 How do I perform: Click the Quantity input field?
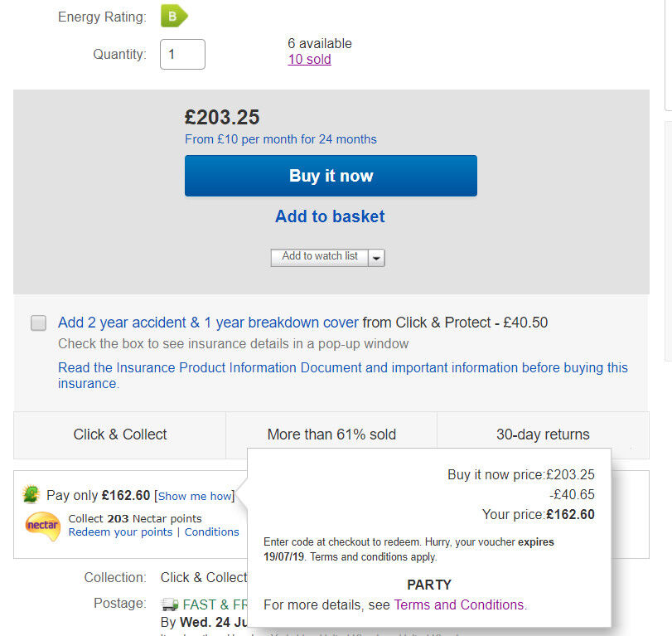tap(182, 55)
